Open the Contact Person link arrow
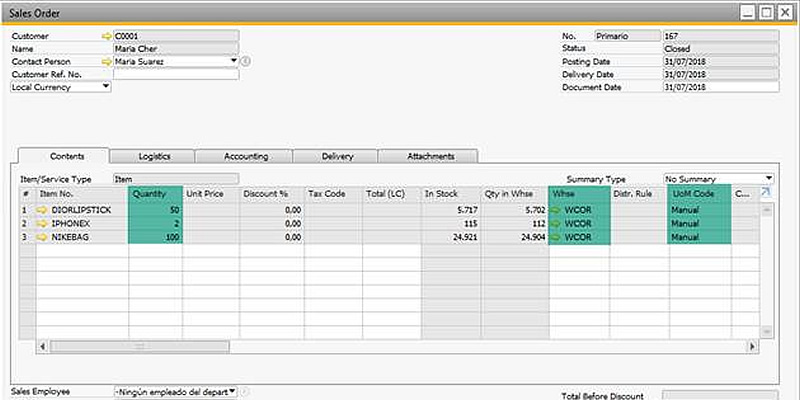This screenshot has height=400, width=800. pyautogui.click(x=107, y=61)
